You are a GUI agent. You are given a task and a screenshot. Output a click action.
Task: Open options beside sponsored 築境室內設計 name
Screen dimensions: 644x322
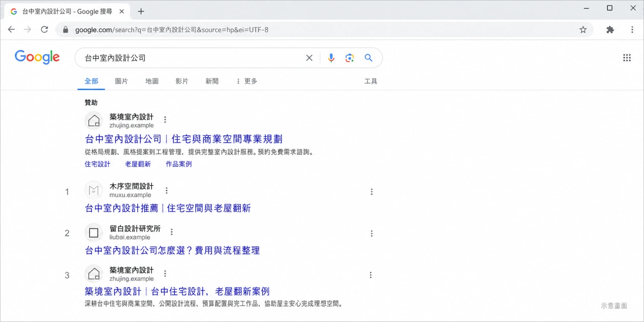click(165, 120)
